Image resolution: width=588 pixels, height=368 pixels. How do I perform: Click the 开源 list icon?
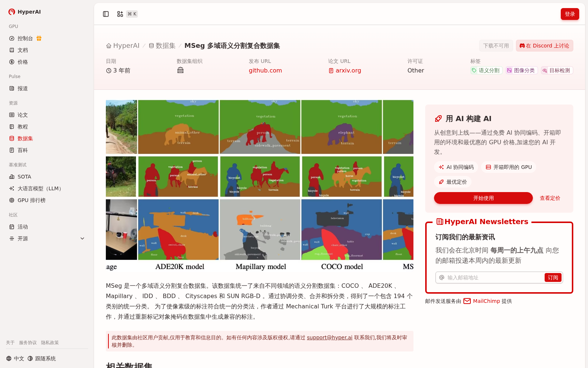pyautogui.click(x=12, y=238)
